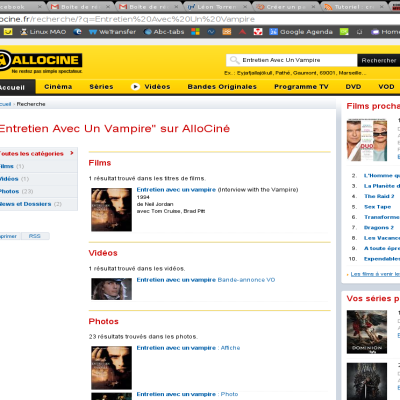Open La Planète upcoming film link
Viewport: 400px width, 400px height.
coord(381,186)
